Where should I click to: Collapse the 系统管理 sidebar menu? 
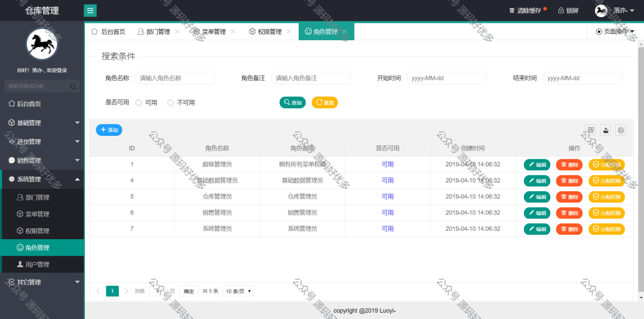[x=42, y=179]
